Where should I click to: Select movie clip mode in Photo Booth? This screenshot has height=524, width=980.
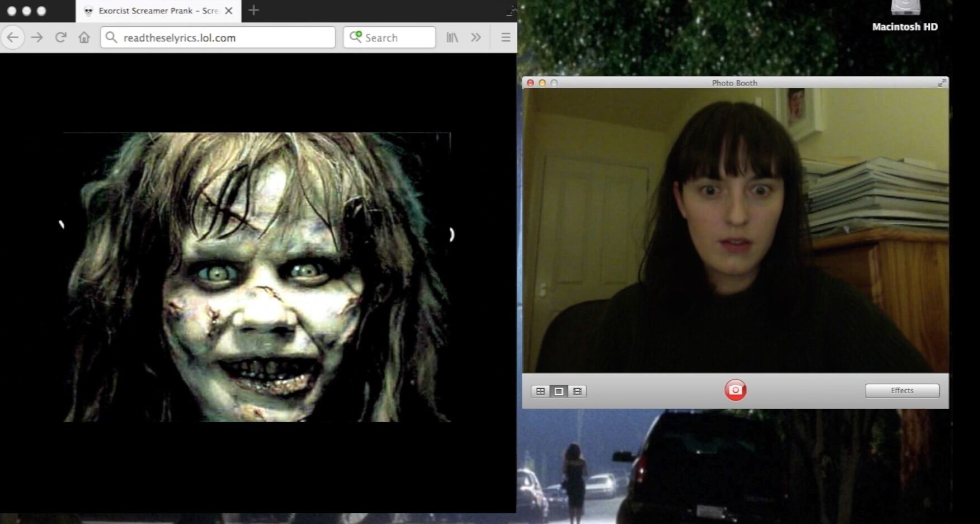[577, 391]
